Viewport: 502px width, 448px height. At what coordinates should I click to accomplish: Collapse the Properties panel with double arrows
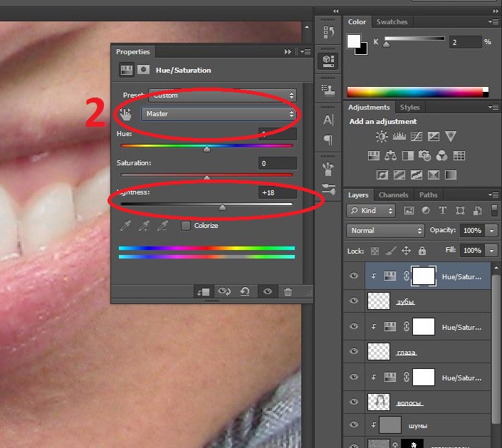point(288,51)
